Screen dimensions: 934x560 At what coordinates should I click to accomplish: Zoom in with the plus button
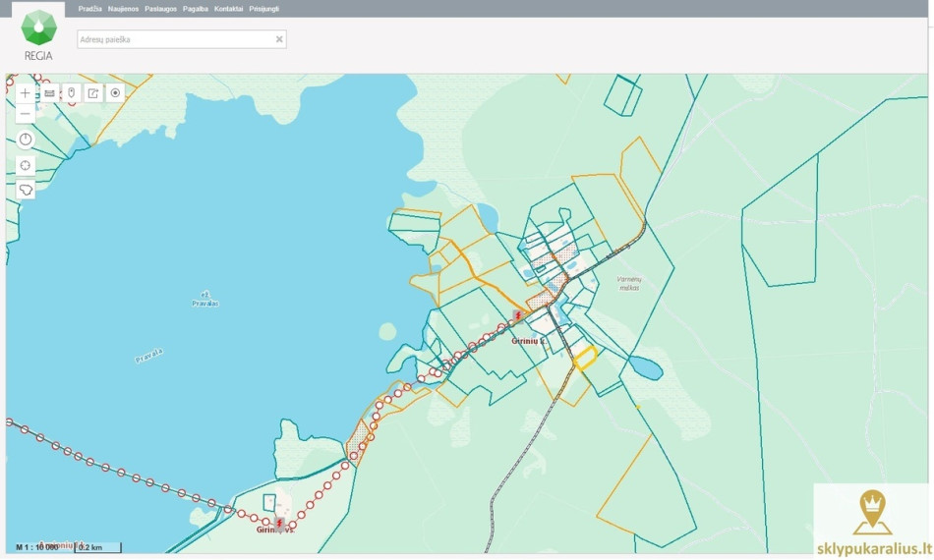25,92
